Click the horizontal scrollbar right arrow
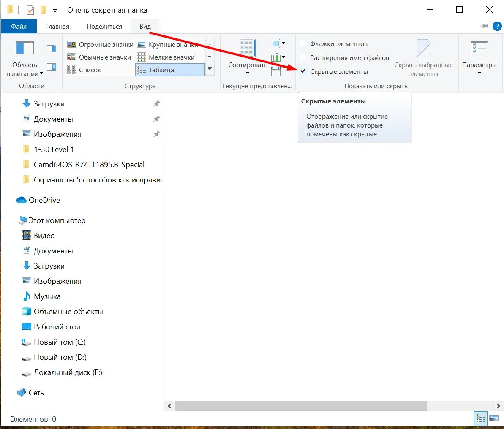Viewport: 504px width, 429px height. [x=498, y=406]
